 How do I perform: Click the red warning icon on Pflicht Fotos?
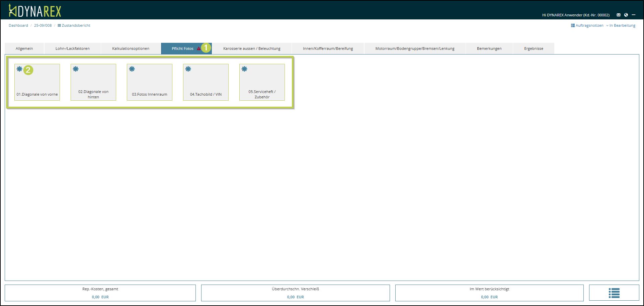(x=198, y=48)
